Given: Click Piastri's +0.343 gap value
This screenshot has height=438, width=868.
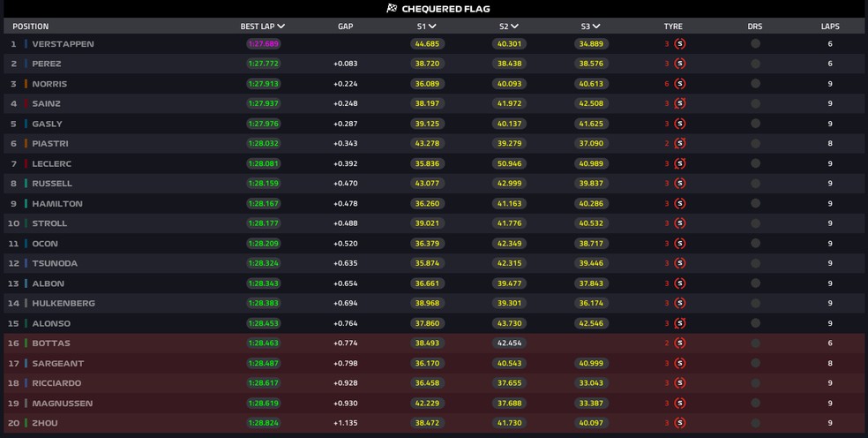Looking at the screenshot, I should [x=346, y=144].
